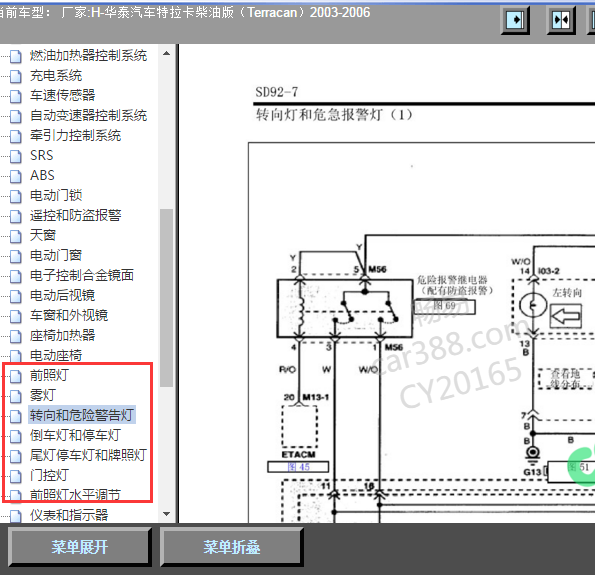Click the 左转向 indicator arrow symbol

565,316
